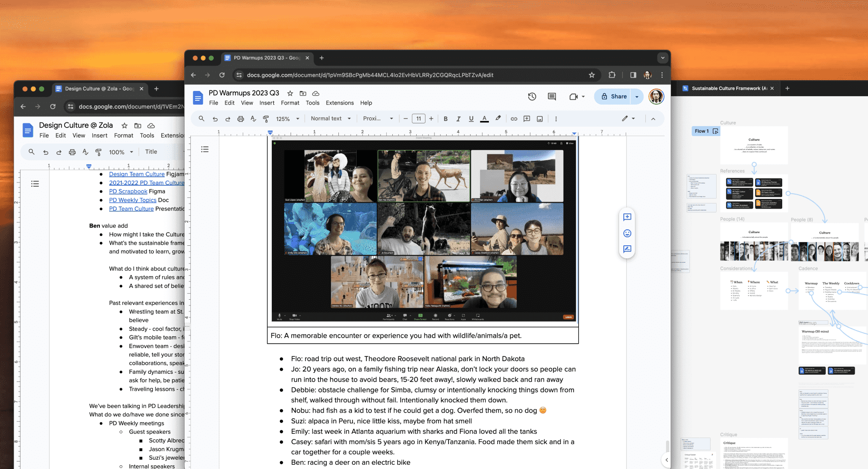The image size is (868, 469).
Task: Open the PD Scrapbook link
Action: [128, 191]
